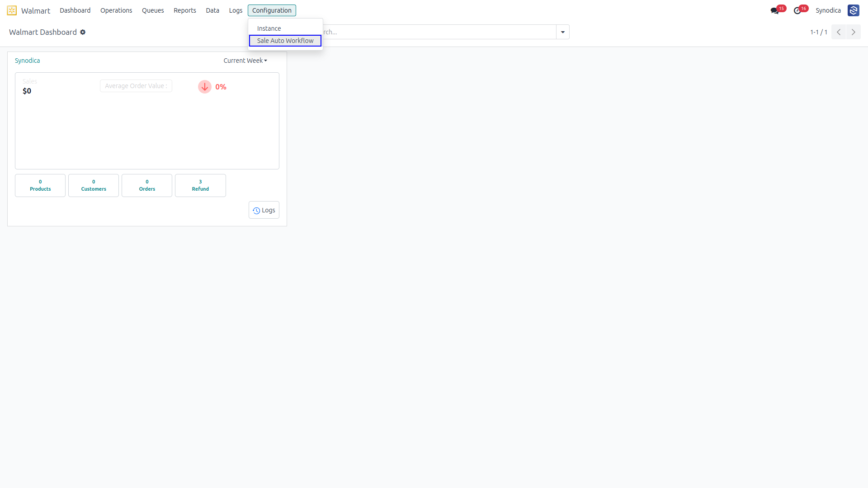This screenshot has width=868, height=488.
Task: Click the $0 sales value
Action: pos(27,91)
